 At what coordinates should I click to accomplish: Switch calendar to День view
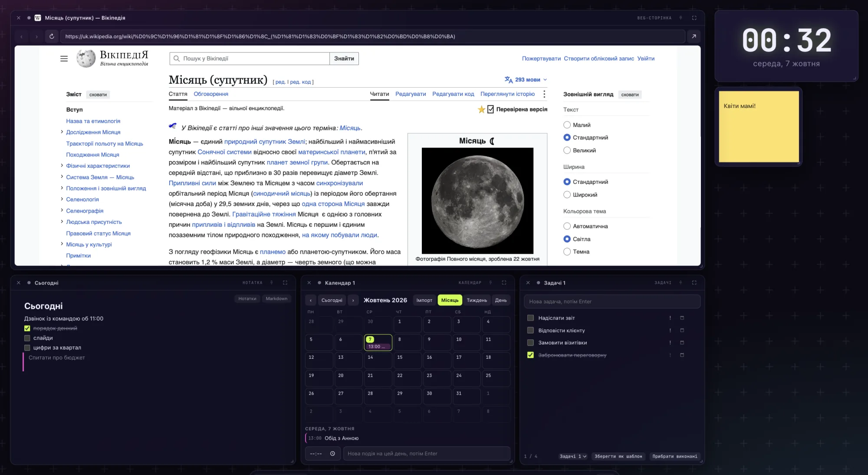point(501,300)
